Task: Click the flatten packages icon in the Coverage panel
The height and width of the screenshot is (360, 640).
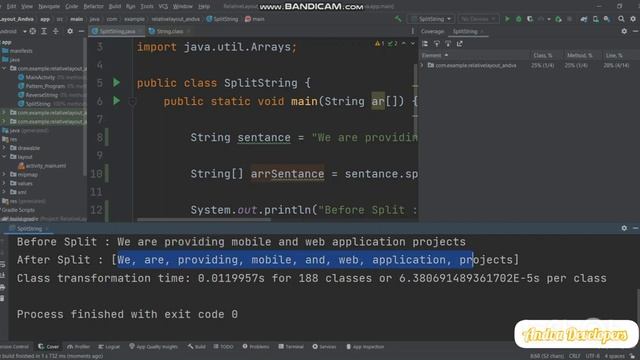Action: click(425, 44)
